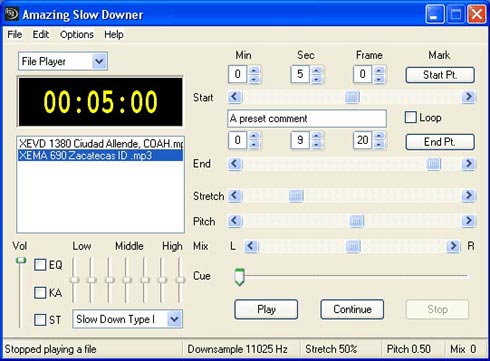The image size is (490, 361).
Task: Open the Help menu
Action: point(114,34)
